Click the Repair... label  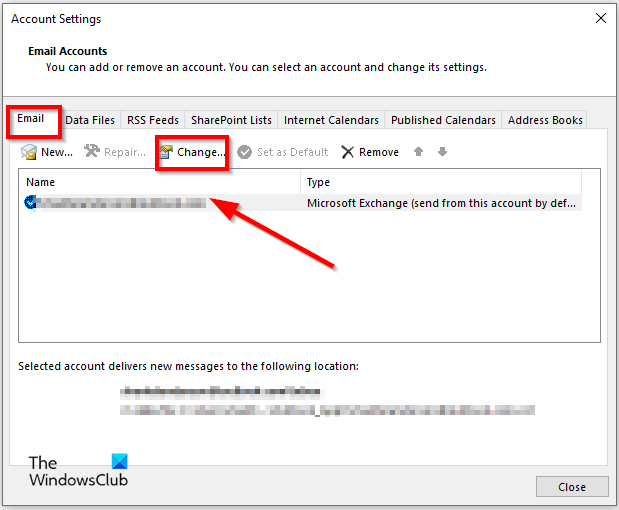[x=125, y=152]
